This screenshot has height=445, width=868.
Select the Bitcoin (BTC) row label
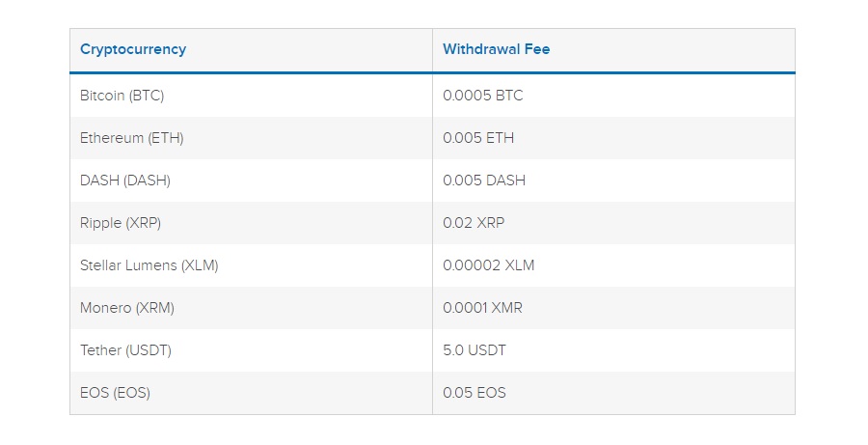tap(122, 96)
